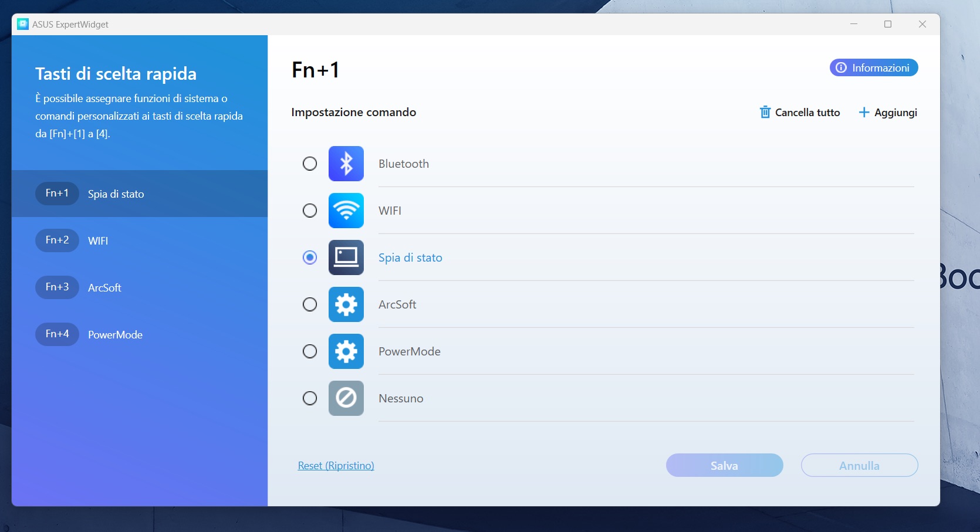This screenshot has height=532, width=980.
Task: Open the Fn+1 Spia di stato shortcut
Action: tap(140, 194)
